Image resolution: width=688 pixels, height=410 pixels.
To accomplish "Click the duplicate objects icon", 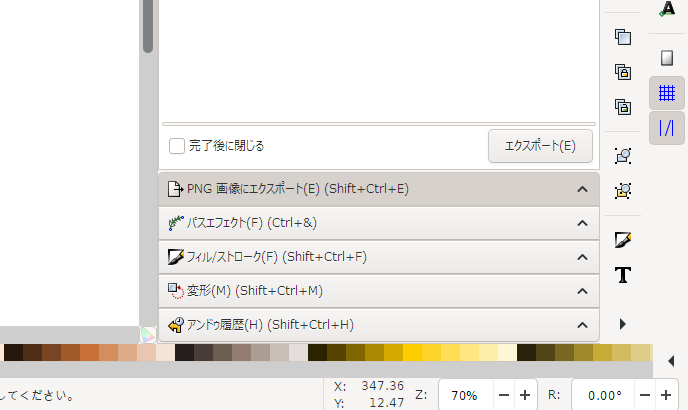I will click(x=623, y=37).
